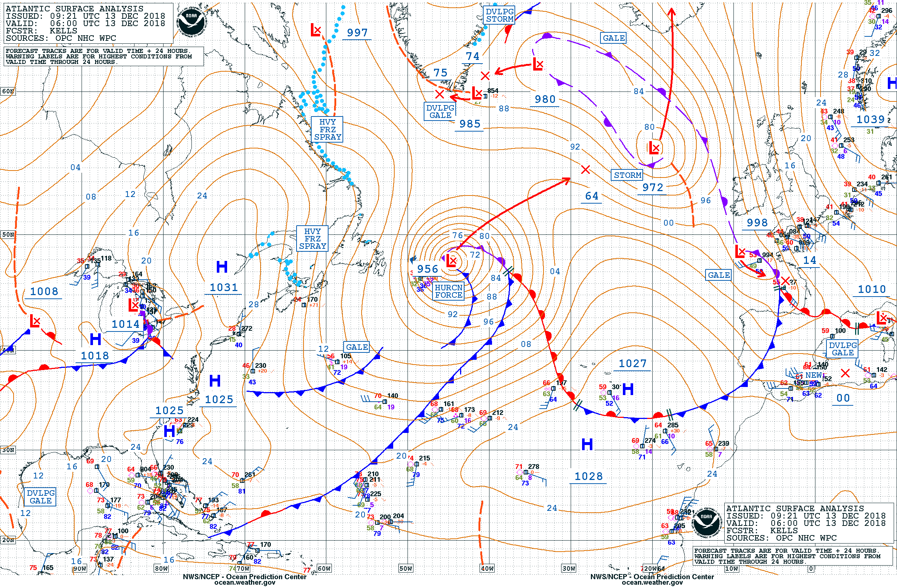Viewport: 897px width, 588px height.
Task: Click the forecast tracks note at top left
Action: tap(104, 57)
